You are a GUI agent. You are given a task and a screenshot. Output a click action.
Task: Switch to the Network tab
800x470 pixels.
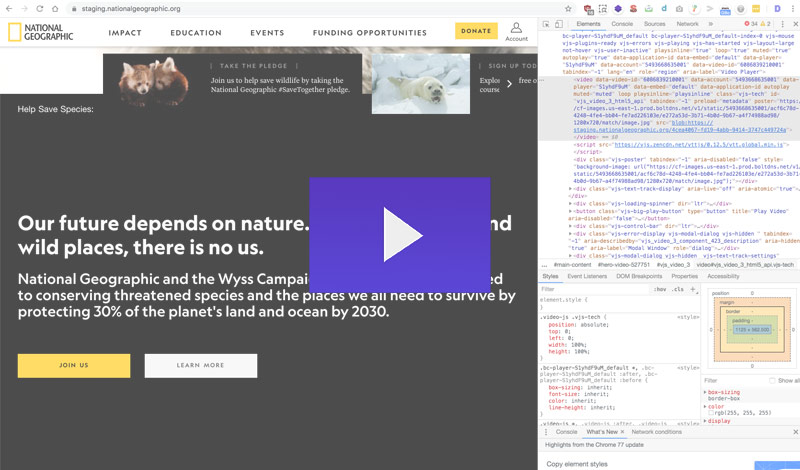click(687, 24)
